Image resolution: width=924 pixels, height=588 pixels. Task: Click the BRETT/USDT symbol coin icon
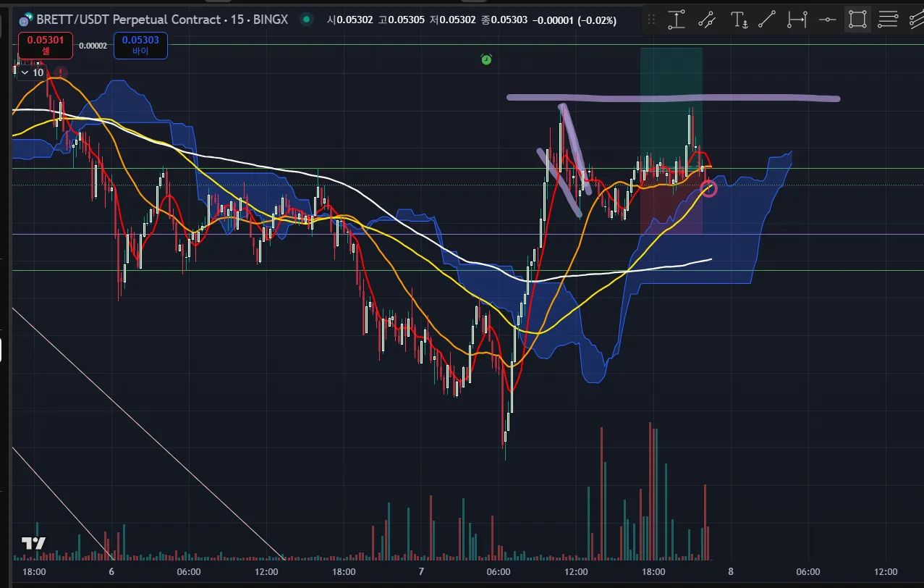point(26,20)
